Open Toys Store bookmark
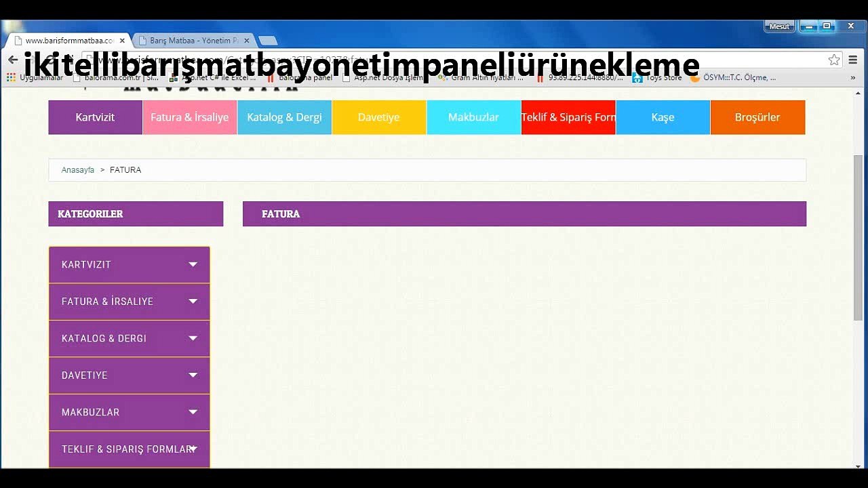868x488 pixels. (656, 78)
